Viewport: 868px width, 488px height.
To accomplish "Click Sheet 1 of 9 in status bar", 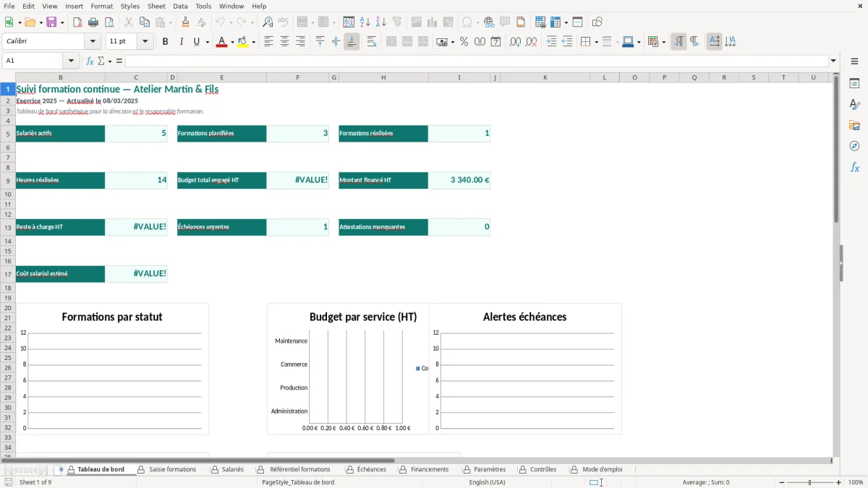I will (35, 482).
